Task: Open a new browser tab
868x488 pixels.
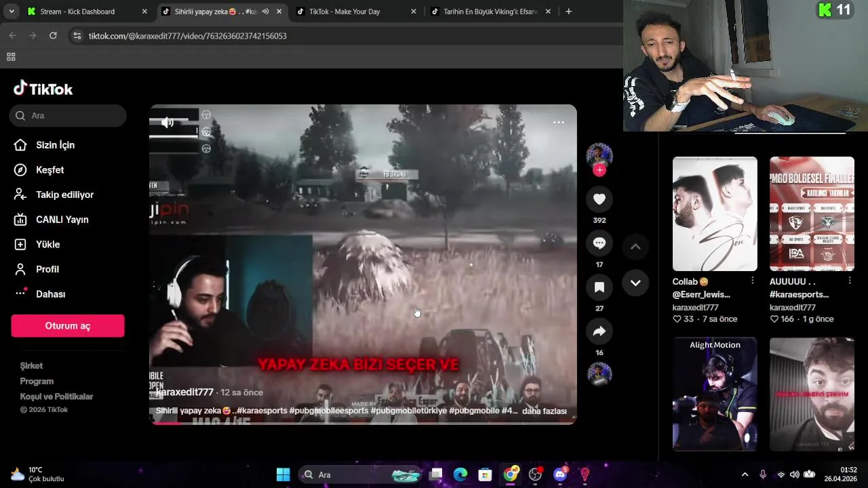Action: tap(568, 12)
